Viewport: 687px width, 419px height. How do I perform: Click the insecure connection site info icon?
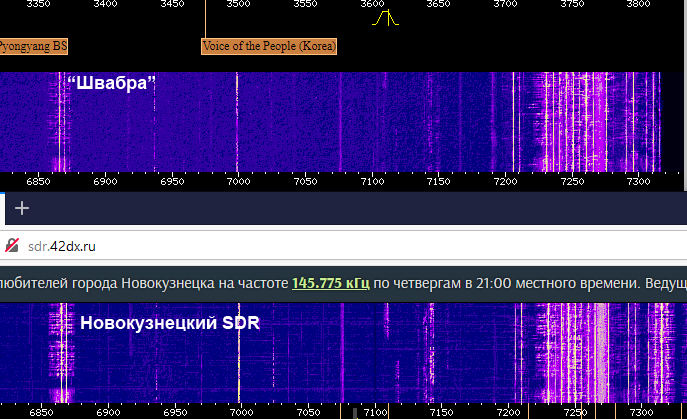click(12, 245)
